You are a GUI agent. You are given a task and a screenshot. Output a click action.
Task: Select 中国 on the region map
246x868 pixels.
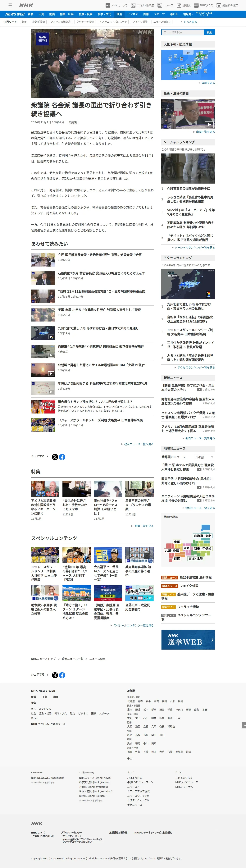click(x=177, y=542)
